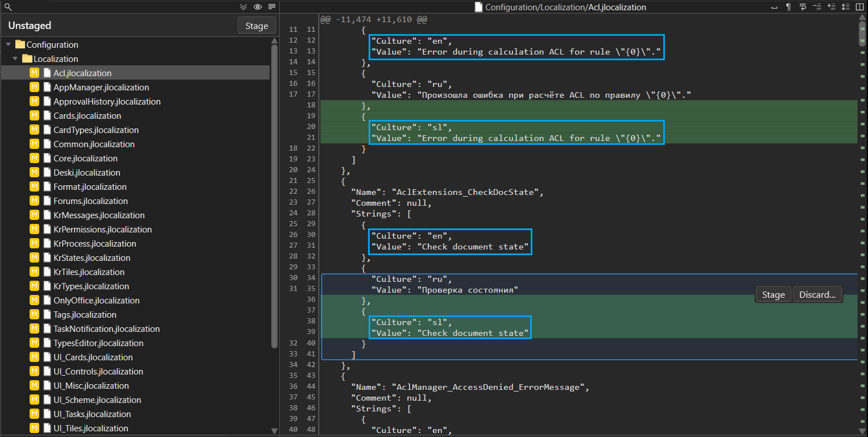Click modified badge of Common.jlocalization

click(34, 144)
